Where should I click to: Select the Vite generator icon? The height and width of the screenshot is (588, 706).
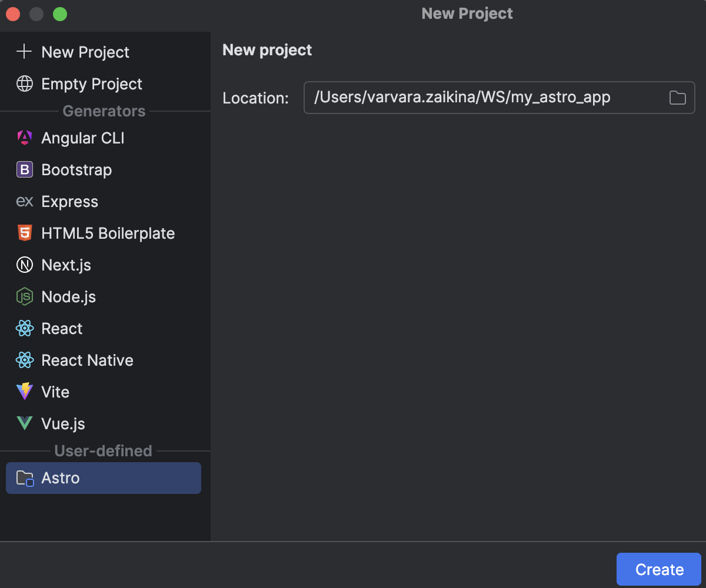coord(24,392)
